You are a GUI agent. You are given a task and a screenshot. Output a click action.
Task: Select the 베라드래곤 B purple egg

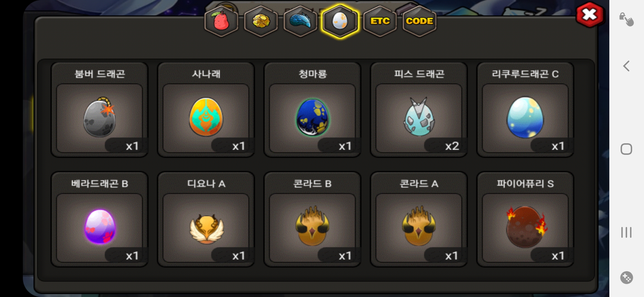[x=100, y=219]
